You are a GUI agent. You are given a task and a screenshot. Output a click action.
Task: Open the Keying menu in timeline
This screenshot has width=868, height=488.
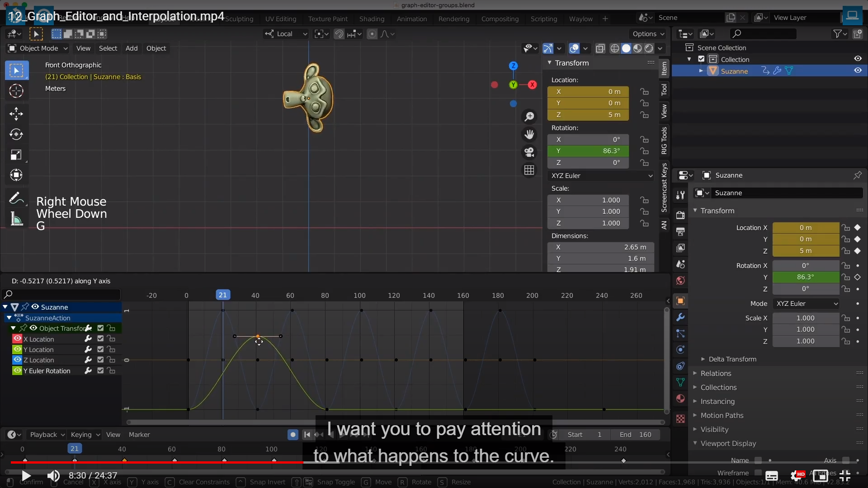tap(85, 435)
